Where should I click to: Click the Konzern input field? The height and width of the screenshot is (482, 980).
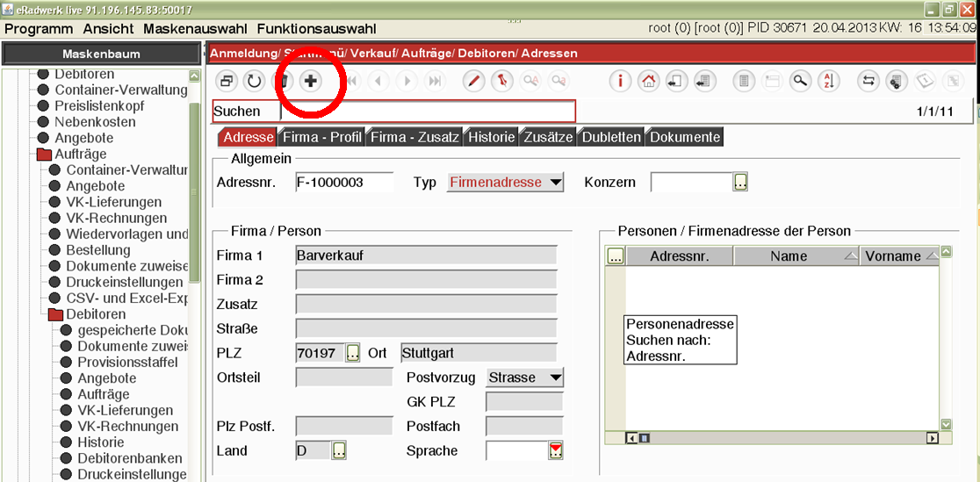[x=692, y=182]
